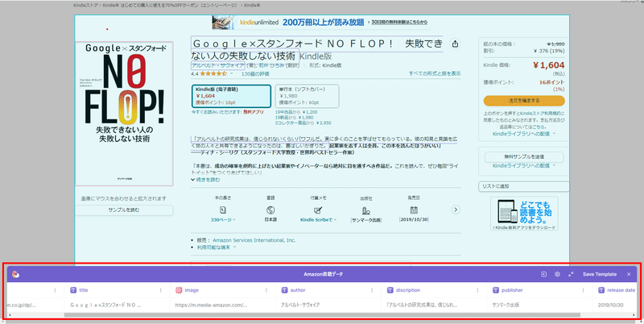Click the discription column type icon

click(x=390, y=290)
